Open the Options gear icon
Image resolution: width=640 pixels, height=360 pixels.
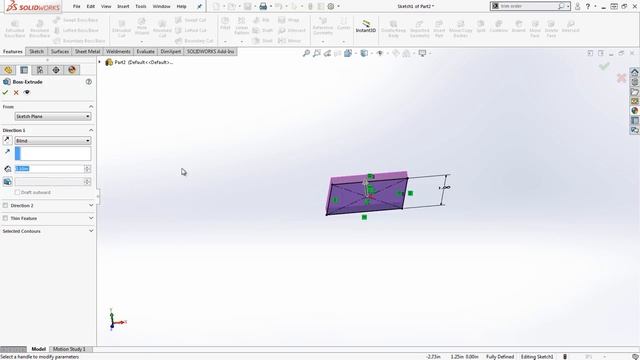pyautogui.click(x=331, y=6)
